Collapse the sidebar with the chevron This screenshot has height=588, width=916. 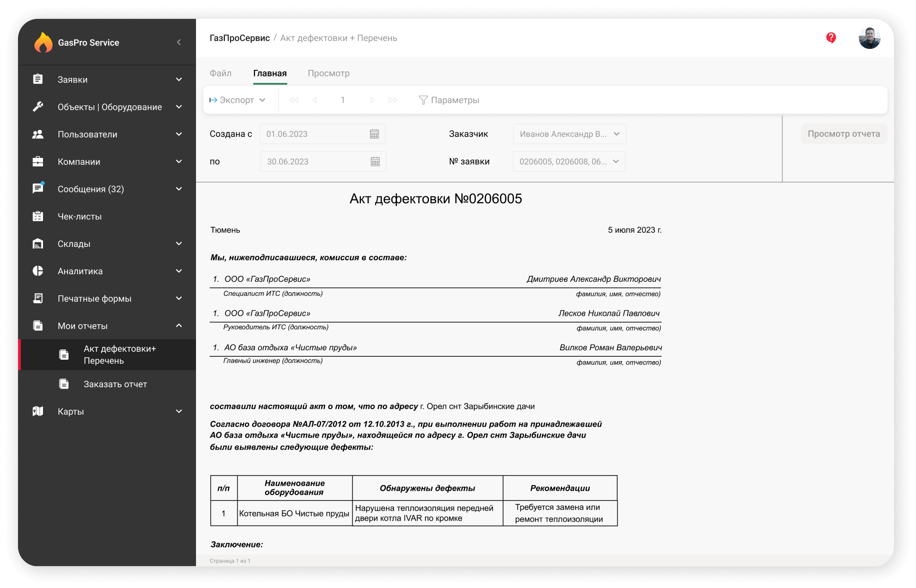tap(178, 42)
